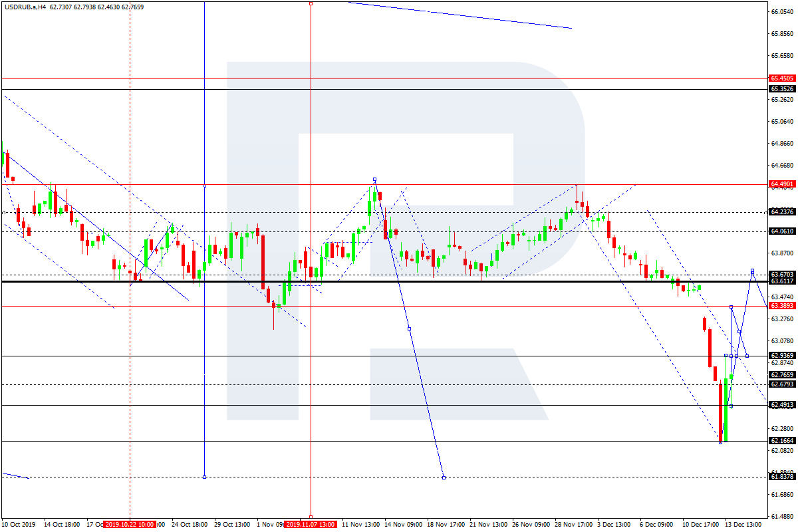Viewport: 798px width, 532px height.
Task: Click the 64.2376 dashed level label
Action: [781, 212]
